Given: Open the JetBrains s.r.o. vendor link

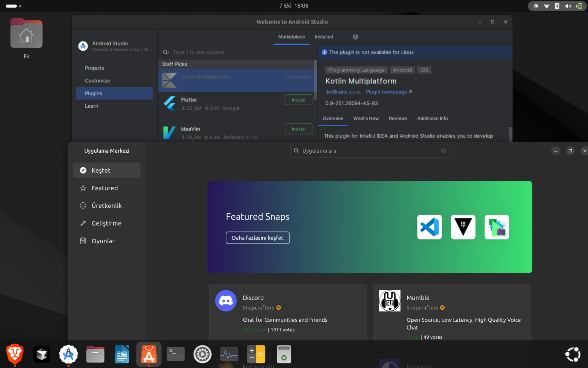Looking at the screenshot, I should pyautogui.click(x=343, y=92).
